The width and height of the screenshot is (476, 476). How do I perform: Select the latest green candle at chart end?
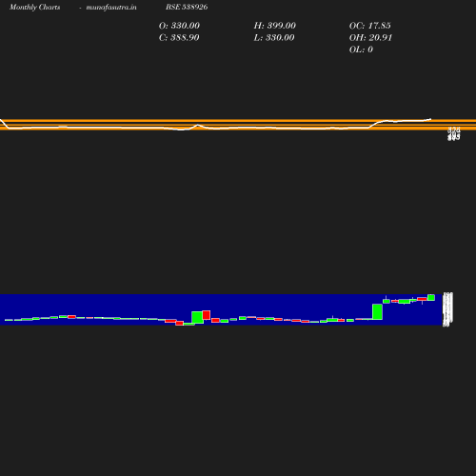tap(431, 297)
